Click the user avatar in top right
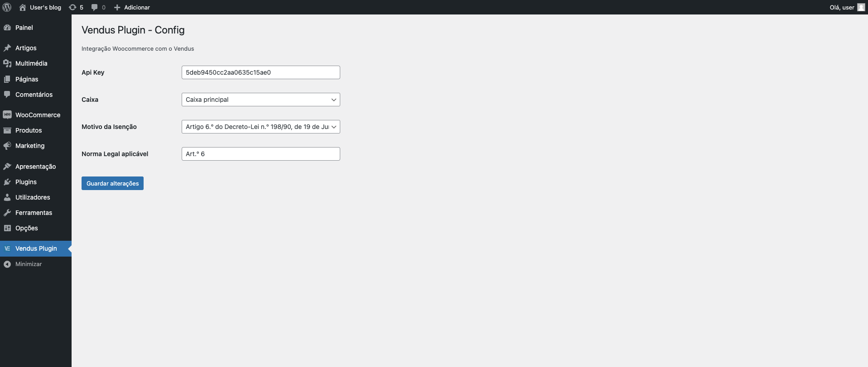Viewport: 868px width, 367px height. pyautogui.click(x=861, y=7)
